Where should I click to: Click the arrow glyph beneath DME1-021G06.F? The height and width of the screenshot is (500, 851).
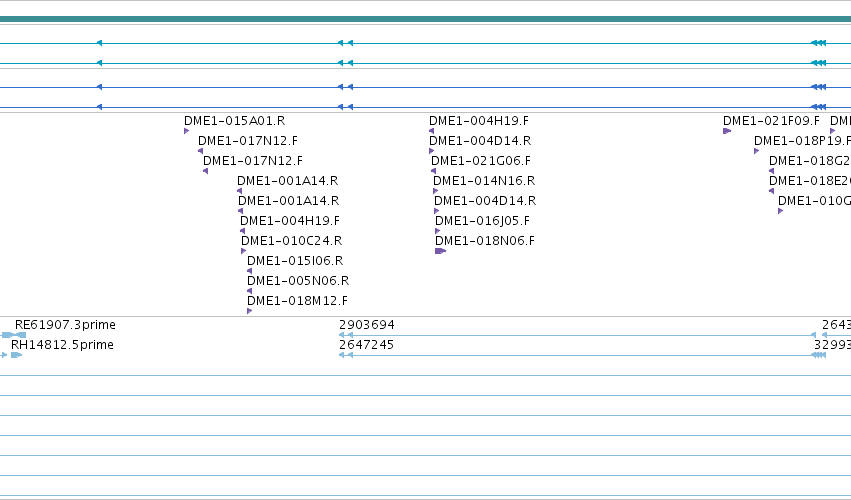point(433,171)
